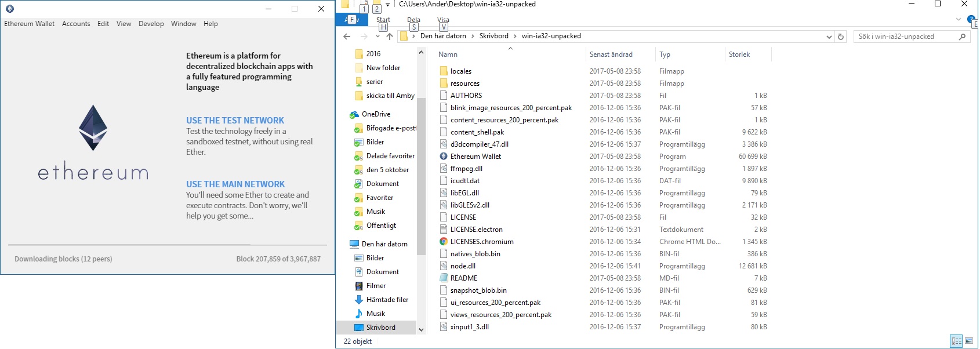Click navigation pane scroll-down arrow
The image size is (980, 349).
click(421, 329)
